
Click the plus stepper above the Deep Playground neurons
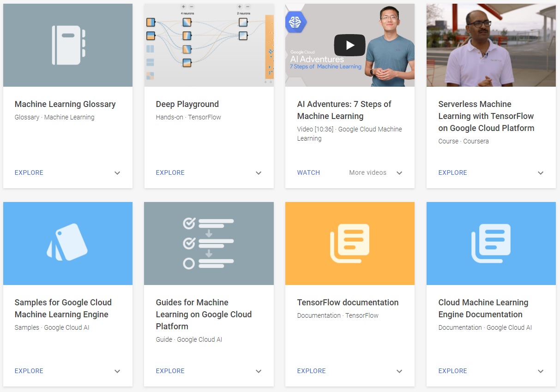(183, 7)
